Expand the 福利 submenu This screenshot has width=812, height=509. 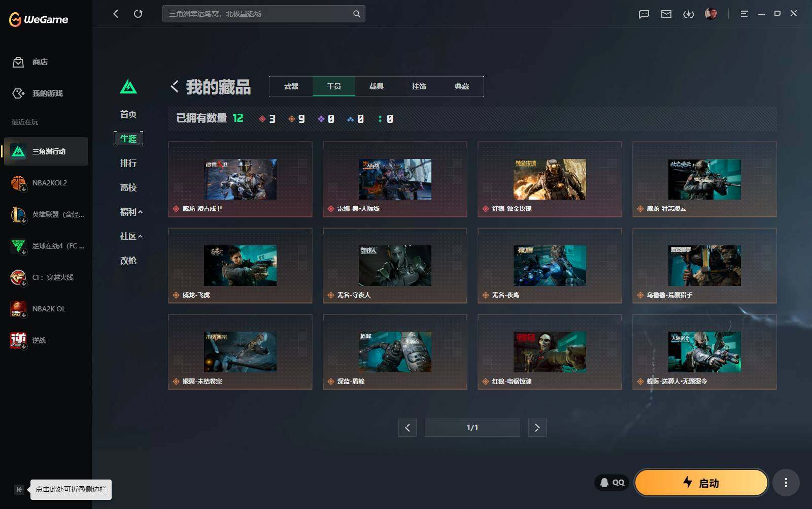pos(131,212)
